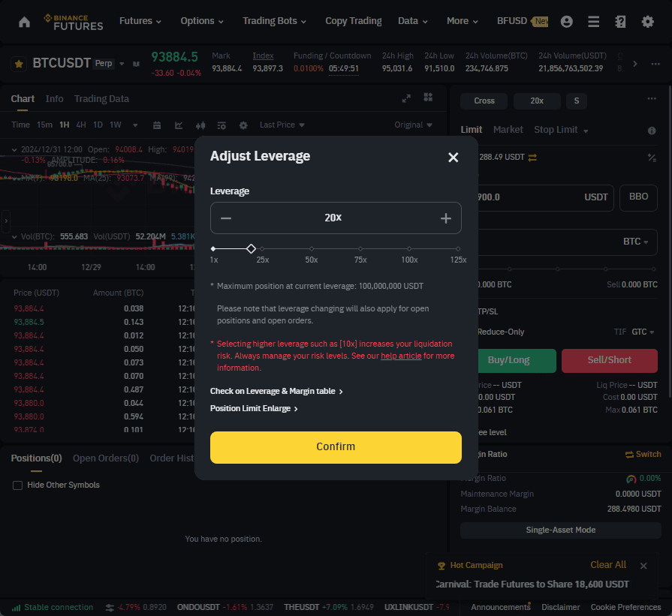
Task: Click the Switch margin ratio toggle
Action: coord(643,454)
